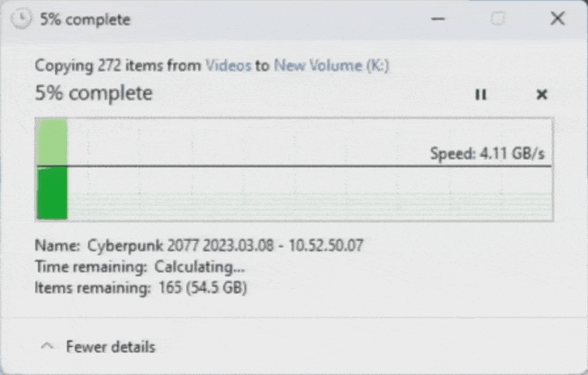The height and width of the screenshot is (375, 588).
Task: Click the clock icon in the title bar
Action: [21, 19]
